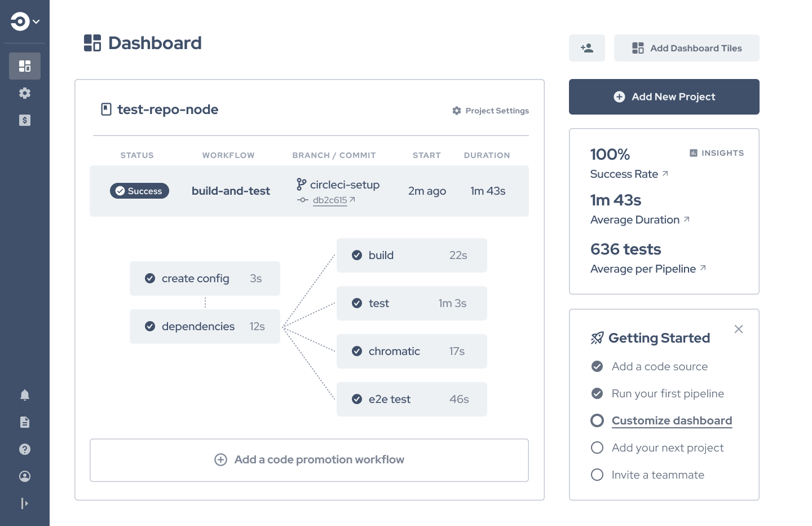Close the Getting Started panel
Image resolution: width=812 pixels, height=526 pixels.
click(739, 329)
